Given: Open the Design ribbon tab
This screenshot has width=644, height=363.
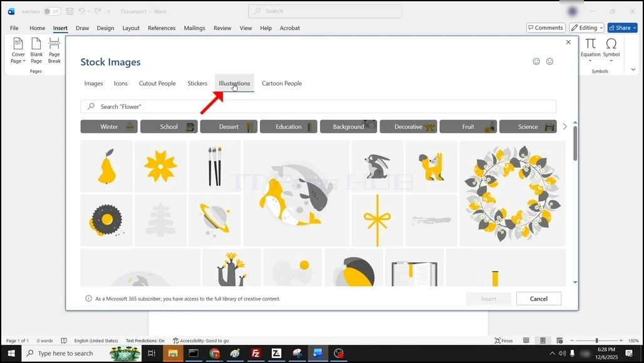Looking at the screenshot, I should (x=105, y=28).
